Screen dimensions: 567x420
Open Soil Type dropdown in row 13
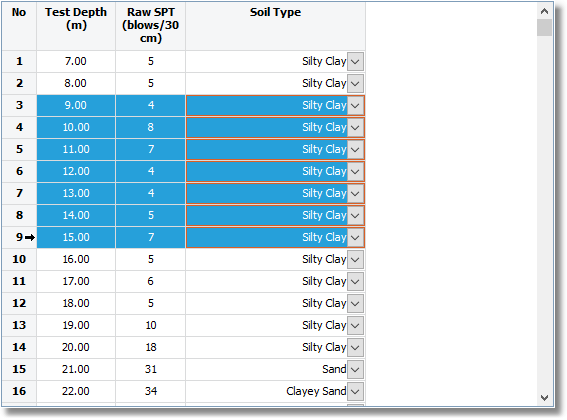[x=355, y=326]
